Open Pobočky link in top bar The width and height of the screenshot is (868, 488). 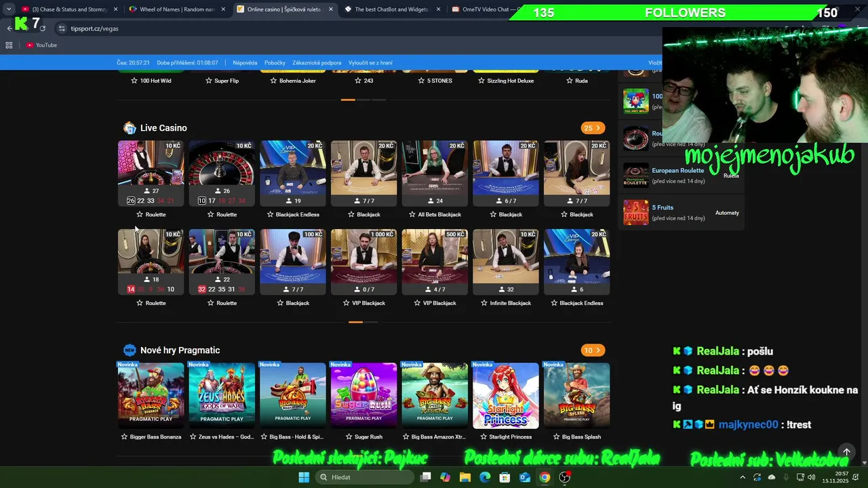click(x=275, y=63)
